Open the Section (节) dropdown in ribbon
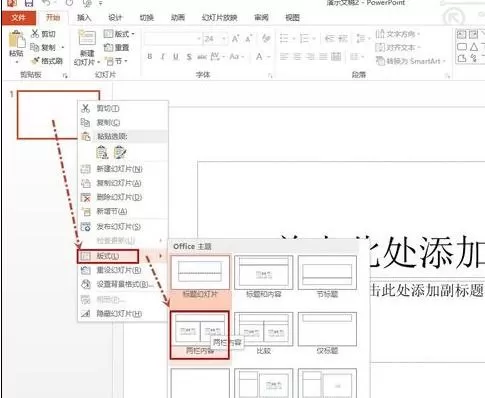The image size is (485, 398). click(x=116, y=61)
